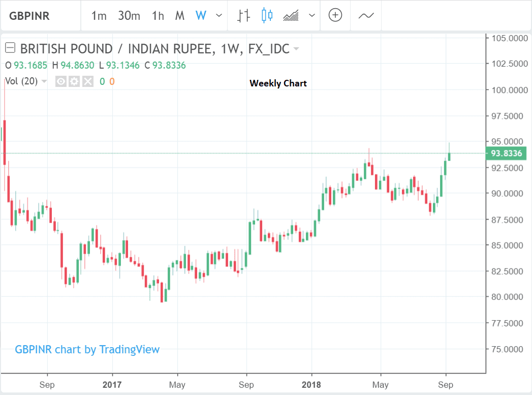Image resolution: width=532 pixels, height=395 pixels.
Task: Remove the Vol indicator with X icon
Action: pyautogui.click(x=87, y=81)
